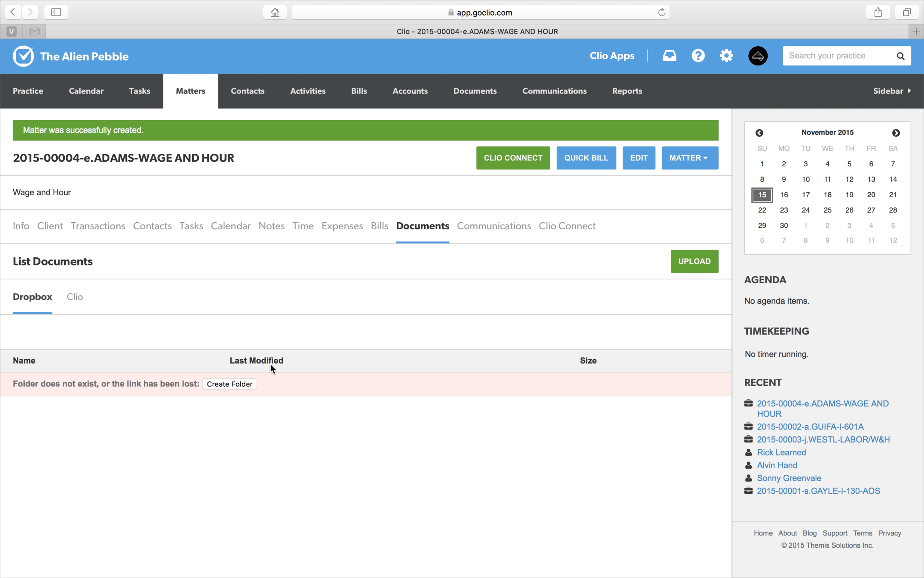Click the CLIO CONNECT green button
The height and width of the screenshot is (578, 924).
513,158
